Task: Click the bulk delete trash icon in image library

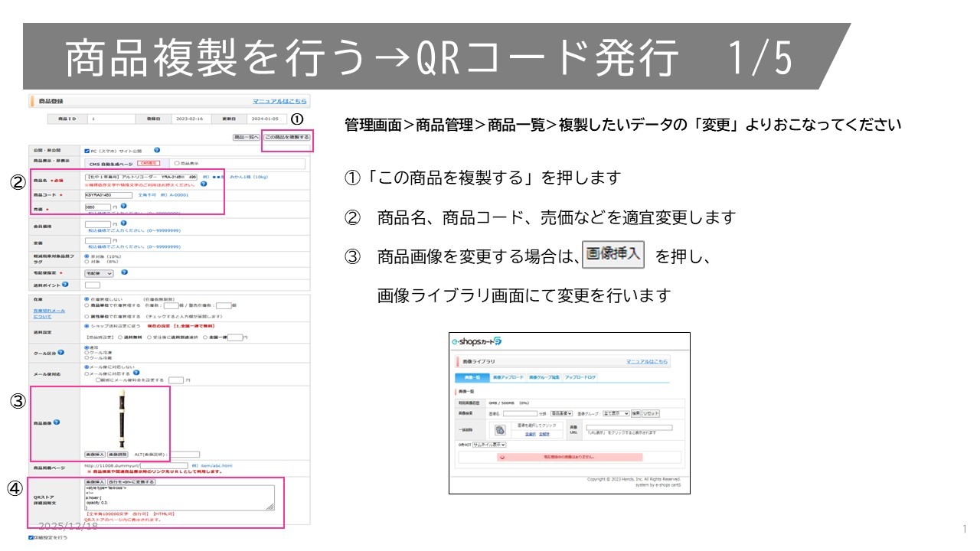Action: click(499, 430)
